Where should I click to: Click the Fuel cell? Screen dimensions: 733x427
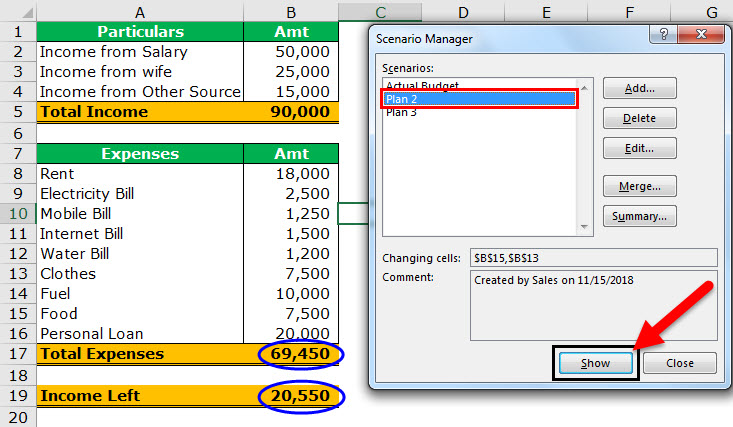click(x=140, y=294)
